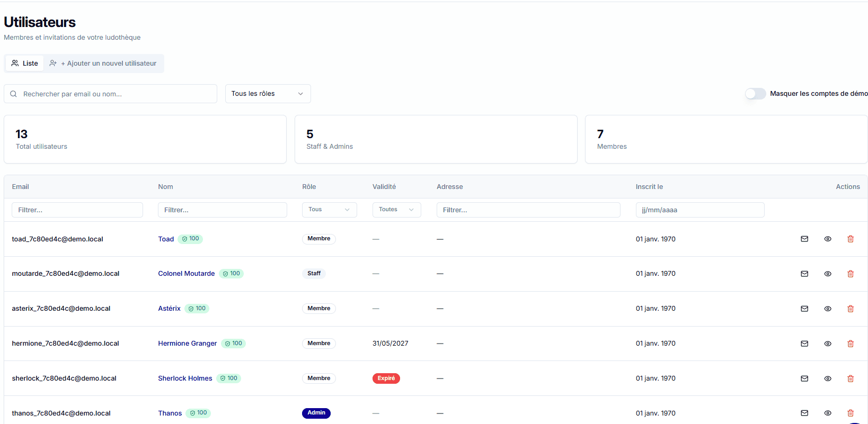Focus the search by email or name field
Viewport: 868px width, 424px height.
[110, 94]
